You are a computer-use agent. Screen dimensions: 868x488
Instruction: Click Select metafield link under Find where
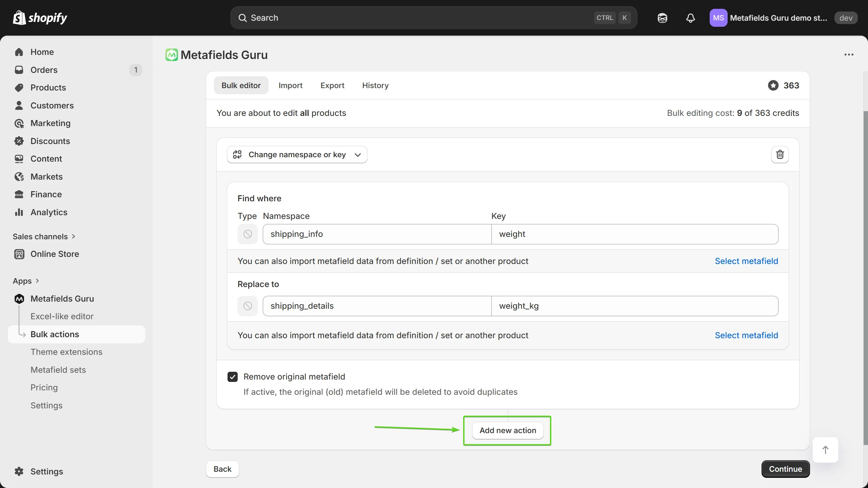pos(746,261)
